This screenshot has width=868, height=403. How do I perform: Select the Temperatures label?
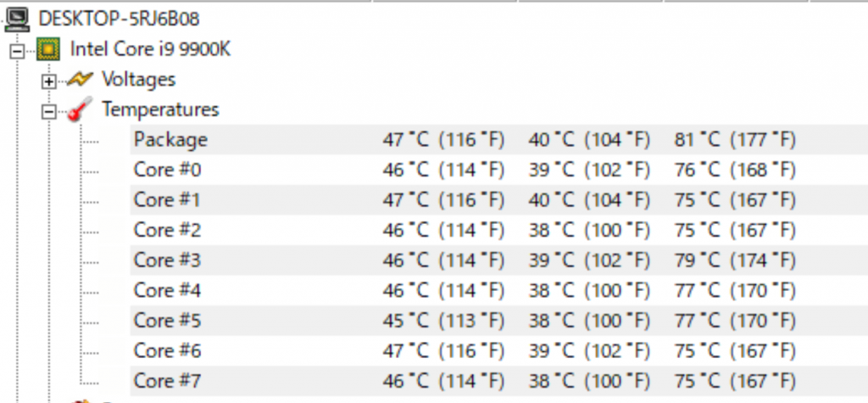point(160,109)
